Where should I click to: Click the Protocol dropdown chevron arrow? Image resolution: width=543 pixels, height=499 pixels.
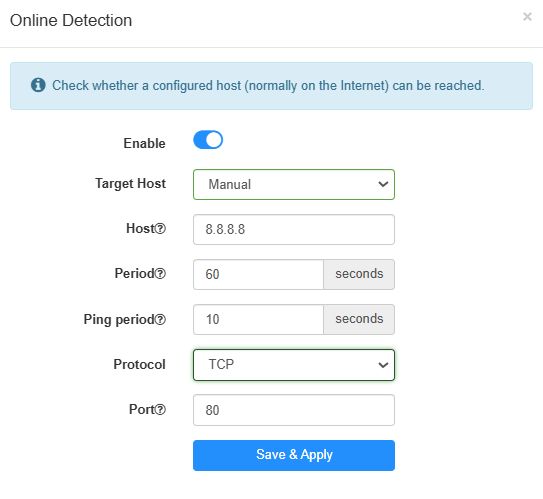click(383, 365)
